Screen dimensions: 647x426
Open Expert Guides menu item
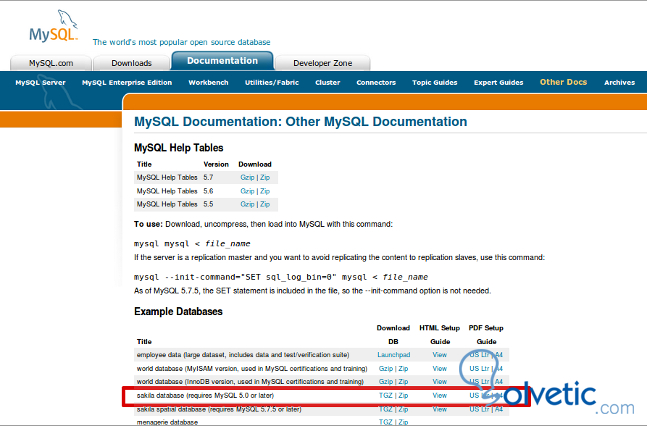coord(498,83)
